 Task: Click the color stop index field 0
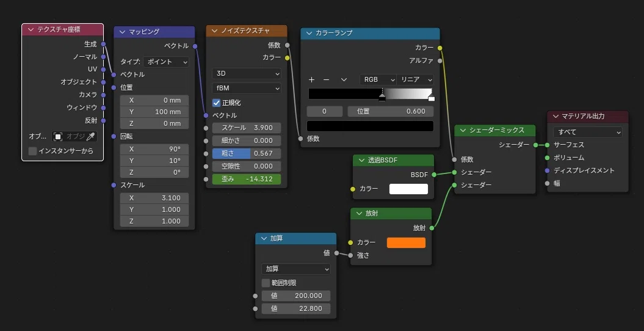(x=325, y=111)
